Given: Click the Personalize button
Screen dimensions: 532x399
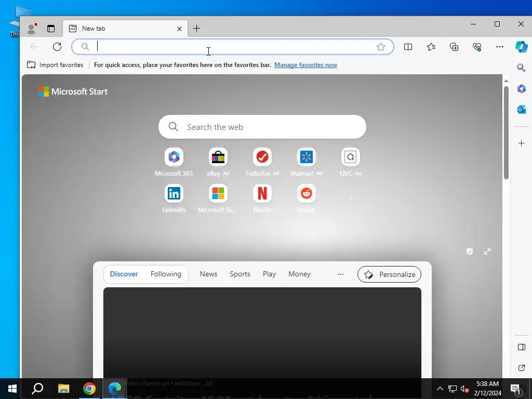Looking at the screenshot, I should pos(389,274).
